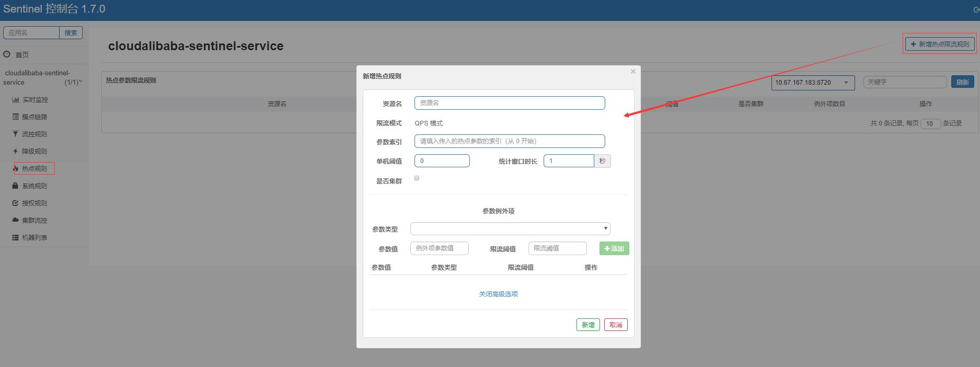The image size is (980, 367).
Task: Toggle the 是否集群 checkbox
Action: pyautogui.click(x=417, y=178)
